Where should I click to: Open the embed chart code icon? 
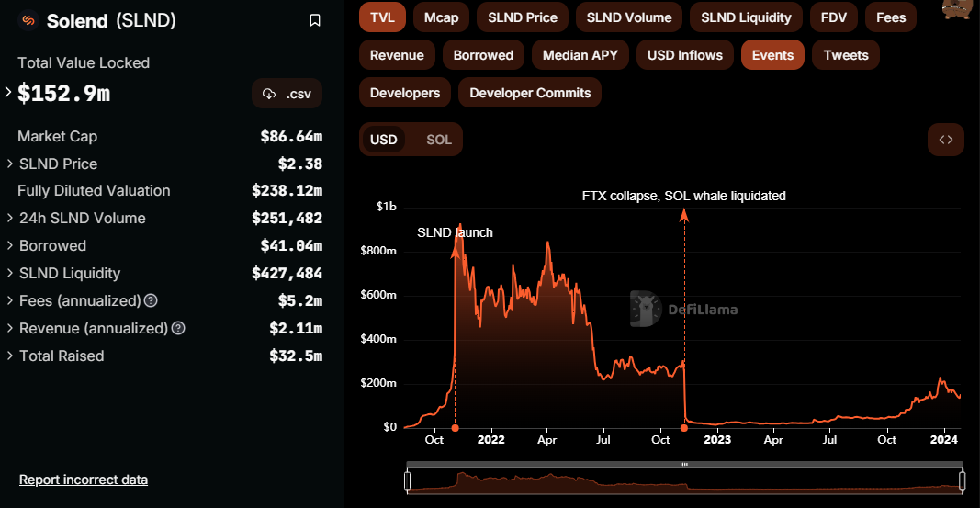point(946,140)
